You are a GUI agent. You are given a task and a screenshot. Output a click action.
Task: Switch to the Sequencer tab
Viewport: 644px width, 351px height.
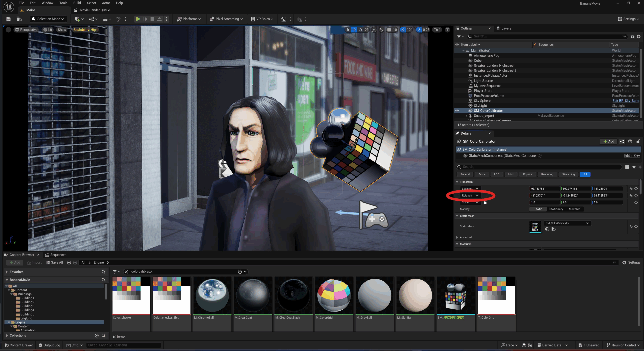coord(58,255)
